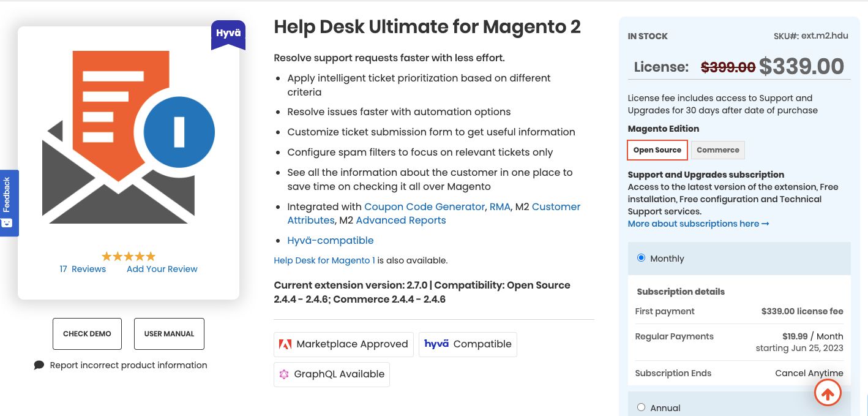Click the Hyvä logo in Compatible badge
The image size is (868, 416).
[436, 344]
